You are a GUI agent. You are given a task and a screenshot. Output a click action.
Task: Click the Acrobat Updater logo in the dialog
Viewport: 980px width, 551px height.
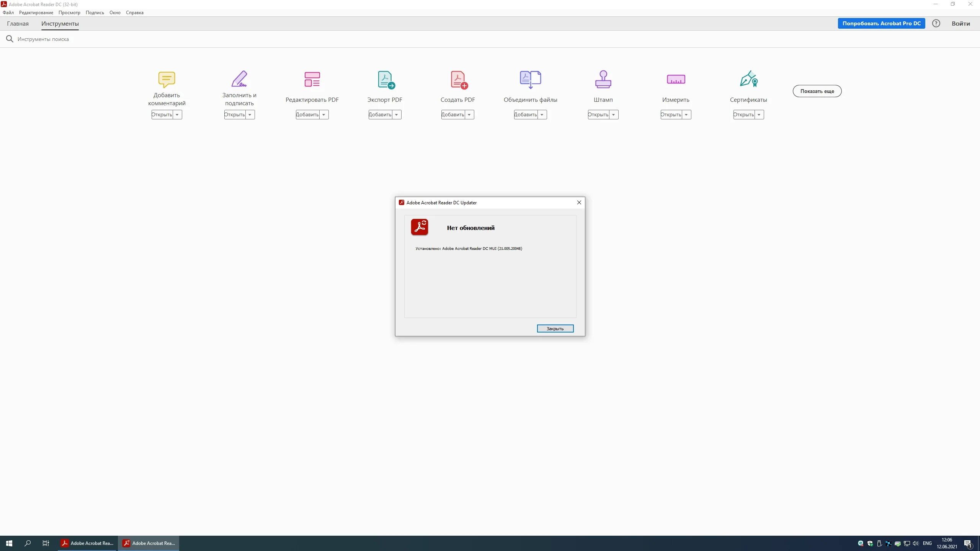point(420,227)
